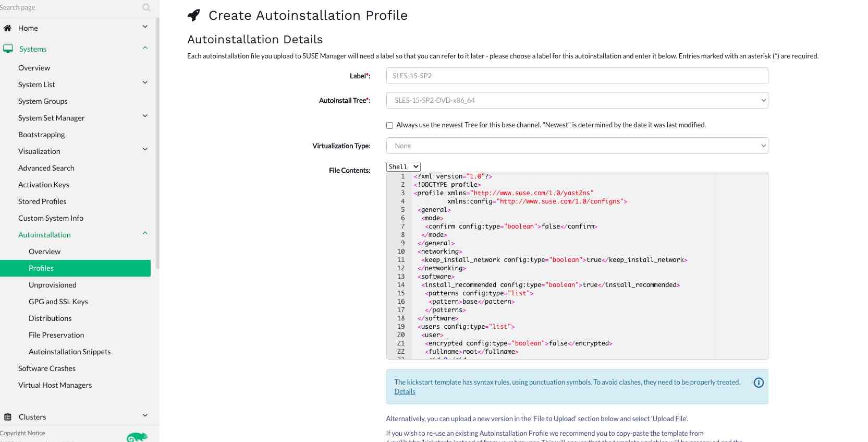Expand the Visualization submenu chevron
868x442 pixels.
145,149
